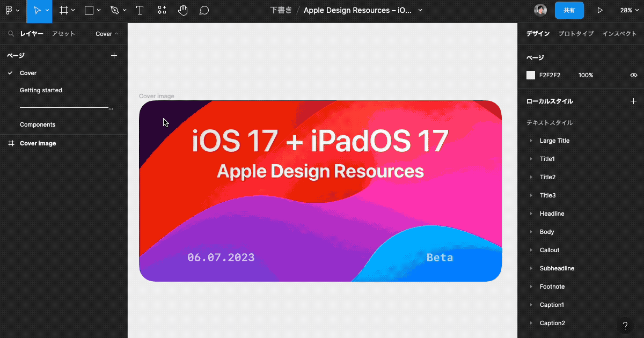Select the Getting started page
Viewport: 644px width, 338px height.
(x=41, y=90)
